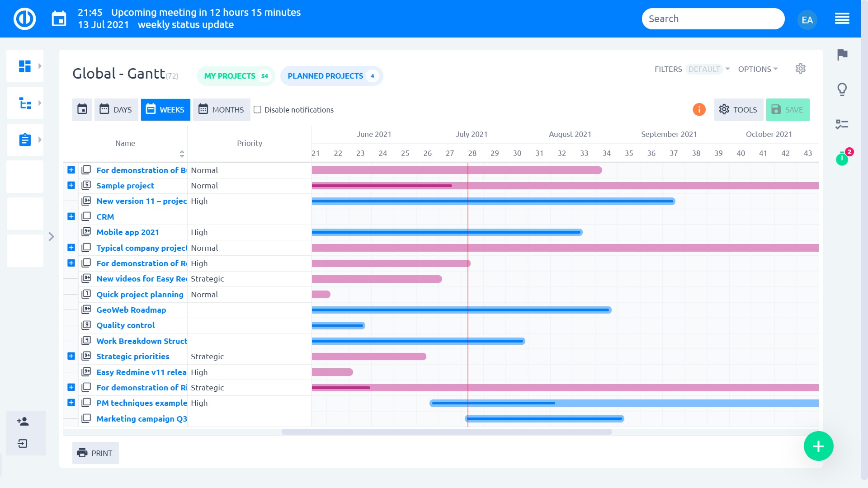Click the flag icon in right sidebar

tap(842, 55)
